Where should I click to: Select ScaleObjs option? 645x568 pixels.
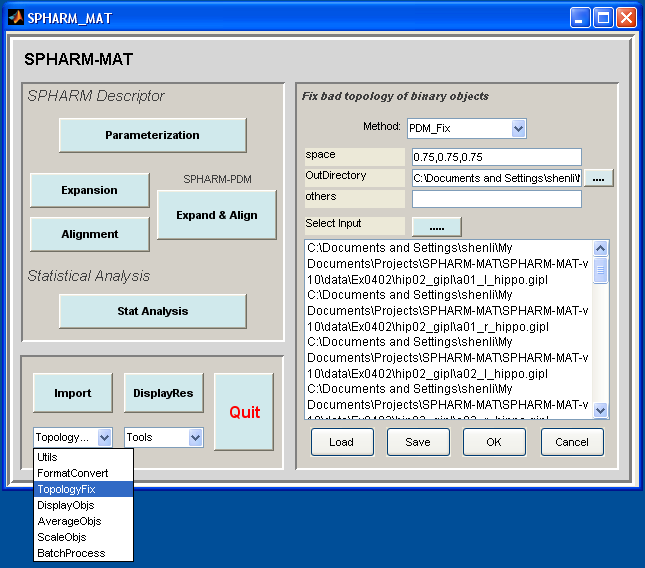[x=83, y=537]
